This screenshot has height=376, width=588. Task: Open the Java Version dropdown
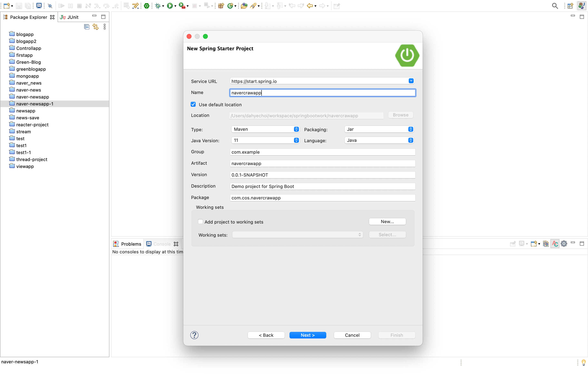(265, 140)
